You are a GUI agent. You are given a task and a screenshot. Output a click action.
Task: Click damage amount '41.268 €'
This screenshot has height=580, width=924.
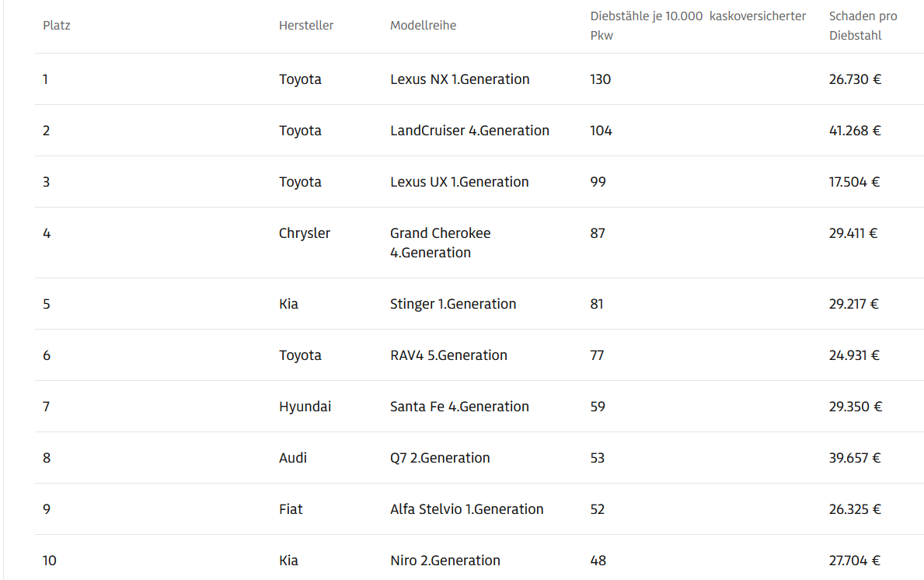pyautogui.click(x=855, y=131)
